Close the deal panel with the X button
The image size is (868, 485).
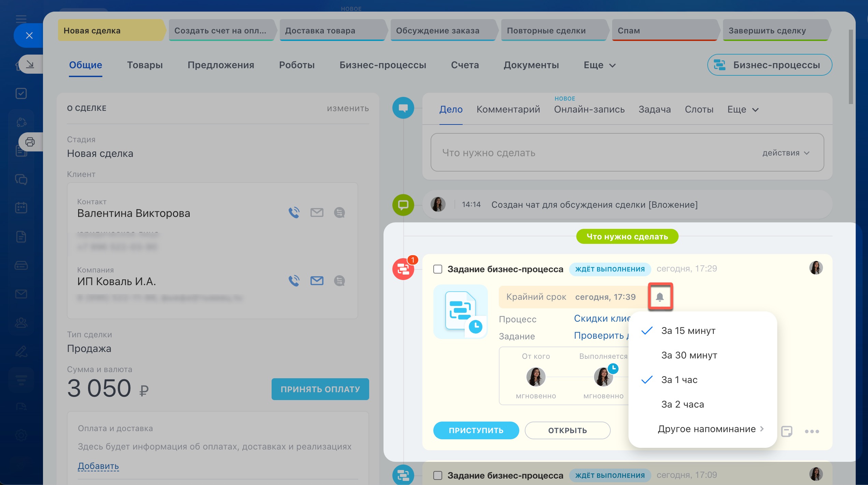coord(29,35)
